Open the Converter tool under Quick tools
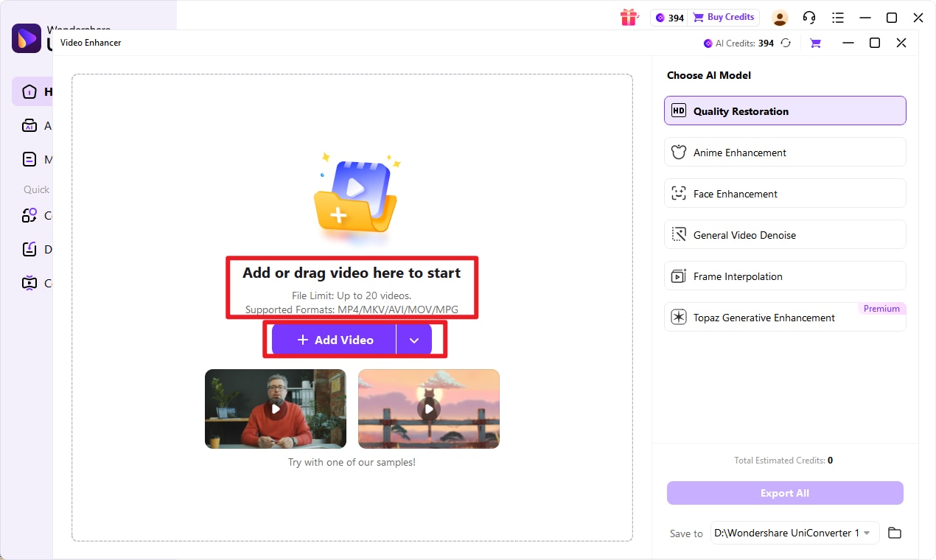The height and width of the screenshot is (560, 936). (31, 215)
